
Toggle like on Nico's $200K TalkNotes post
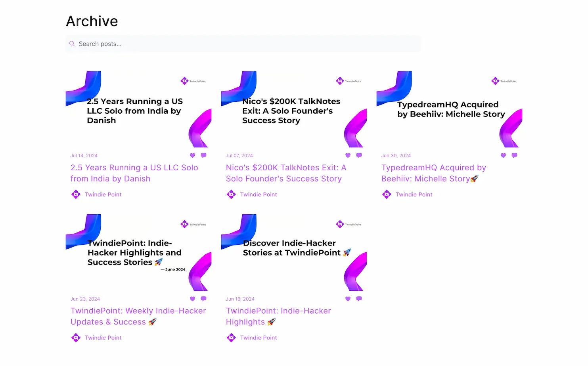click(348, 155)
